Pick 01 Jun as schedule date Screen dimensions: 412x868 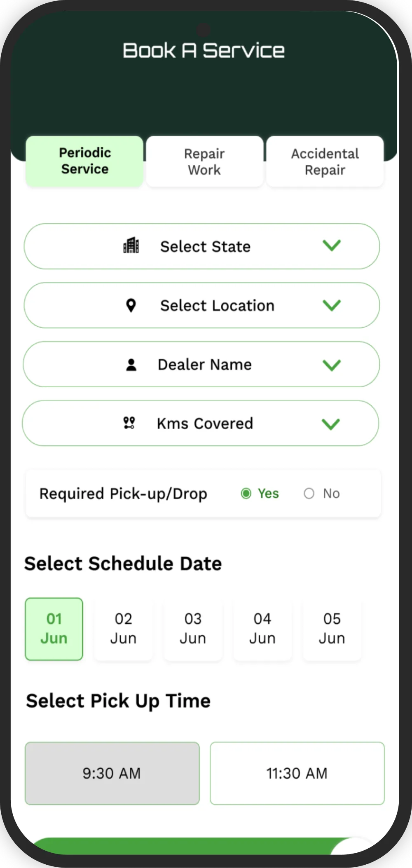[54, 629]
